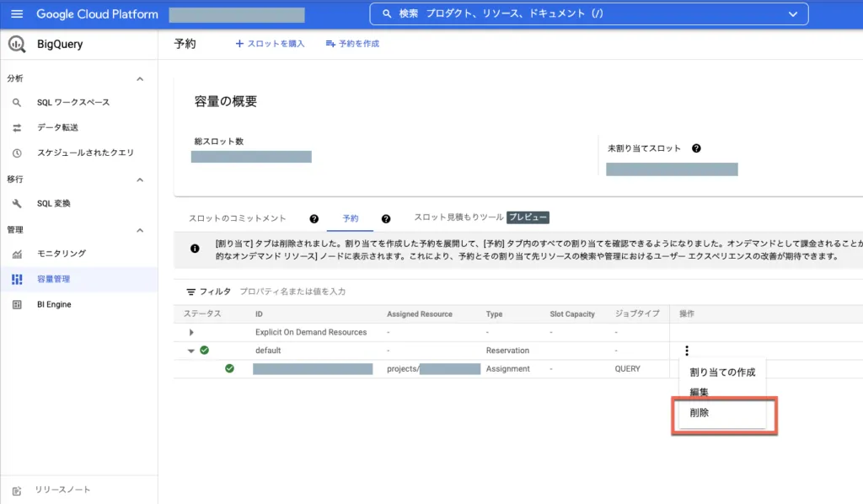This screenshot has height=504, width=863.
Task: Click the QUERY job type cell
Action: pyautogui.click(x=627, y=368)
